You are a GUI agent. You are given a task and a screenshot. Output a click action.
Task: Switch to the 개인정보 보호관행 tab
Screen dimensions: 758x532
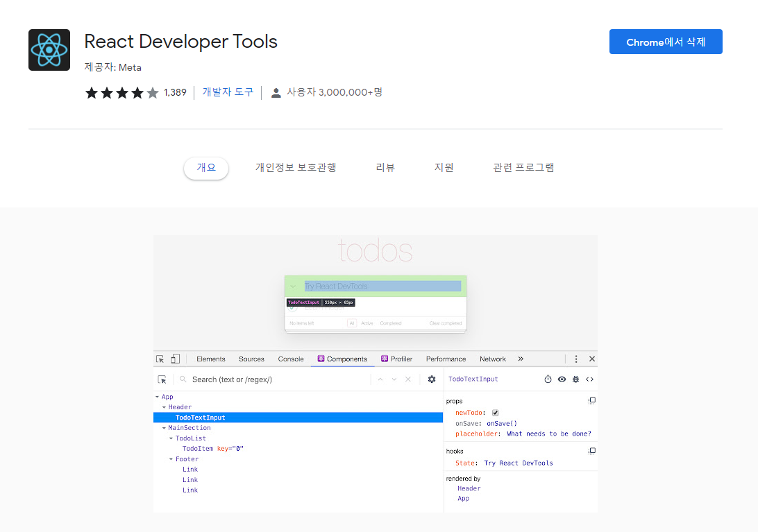click(x=296, y=168)
